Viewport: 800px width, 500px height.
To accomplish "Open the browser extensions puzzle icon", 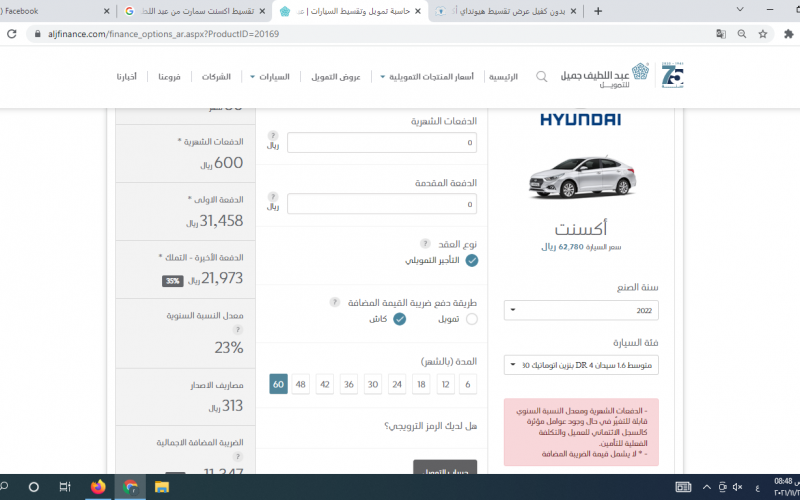I will pos(789,34).
